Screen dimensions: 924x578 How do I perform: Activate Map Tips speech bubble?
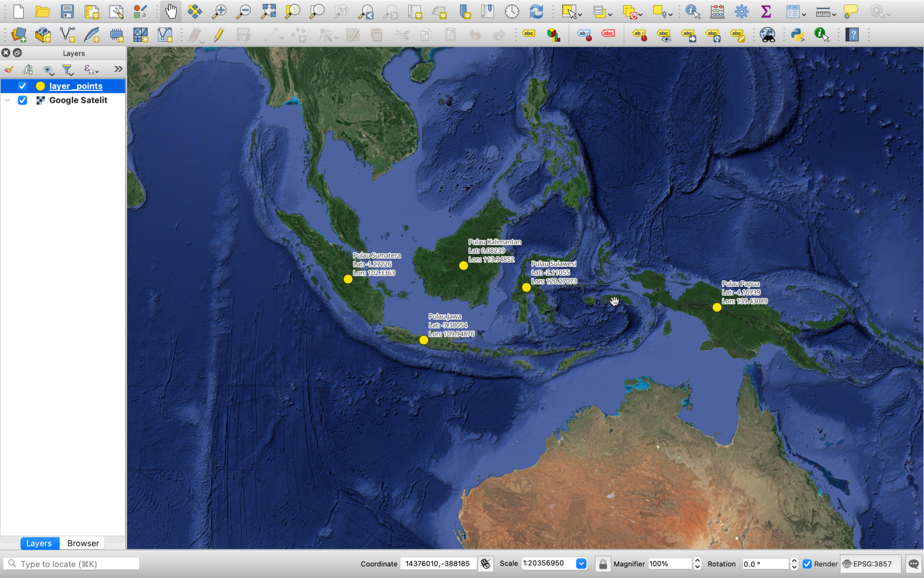851,11
